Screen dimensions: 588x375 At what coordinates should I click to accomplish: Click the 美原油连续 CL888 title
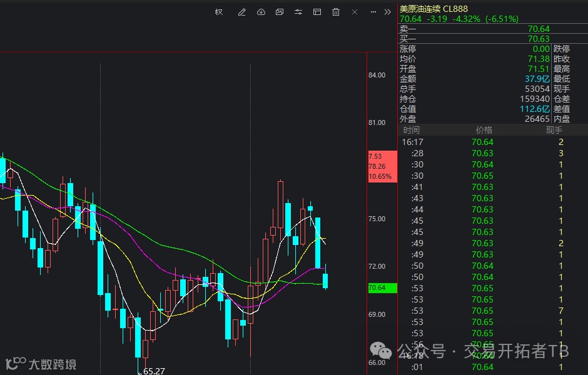point(433,9)
